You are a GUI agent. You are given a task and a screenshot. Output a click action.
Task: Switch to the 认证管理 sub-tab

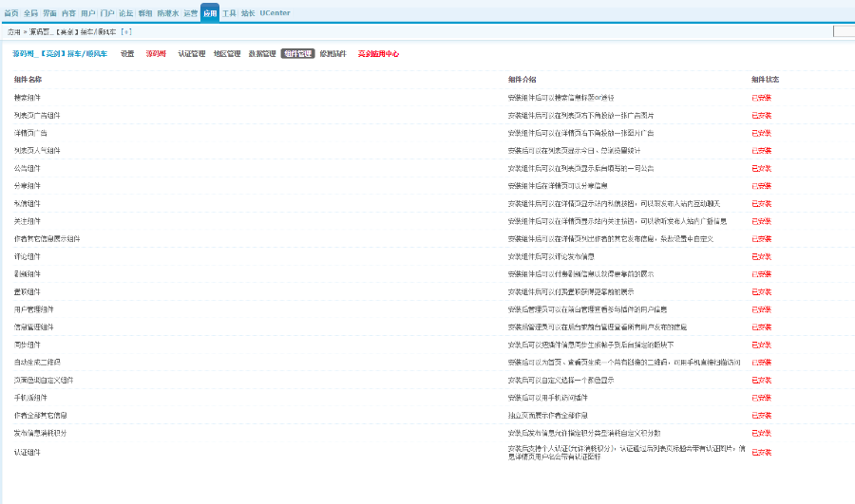(191, 54)
